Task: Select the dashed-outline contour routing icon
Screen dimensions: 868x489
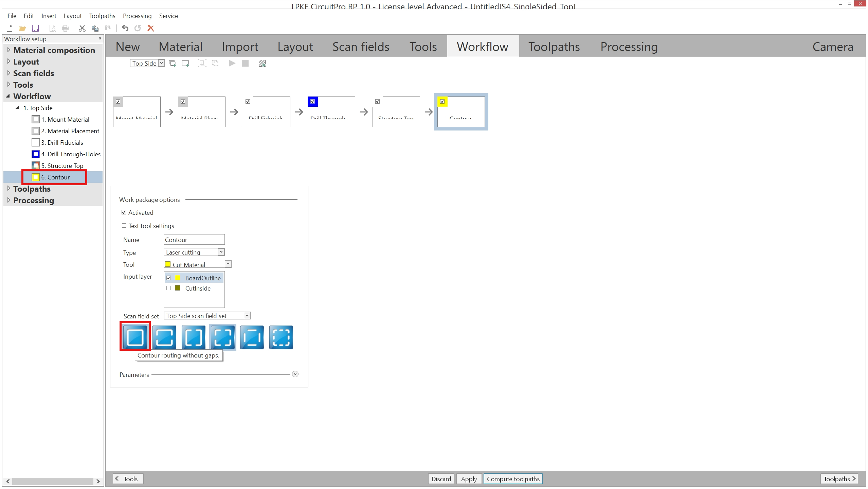Action: (281, 337)
